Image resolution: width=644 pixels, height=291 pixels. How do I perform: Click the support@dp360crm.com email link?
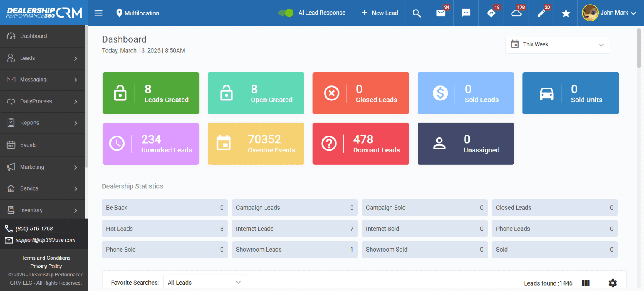45,240
